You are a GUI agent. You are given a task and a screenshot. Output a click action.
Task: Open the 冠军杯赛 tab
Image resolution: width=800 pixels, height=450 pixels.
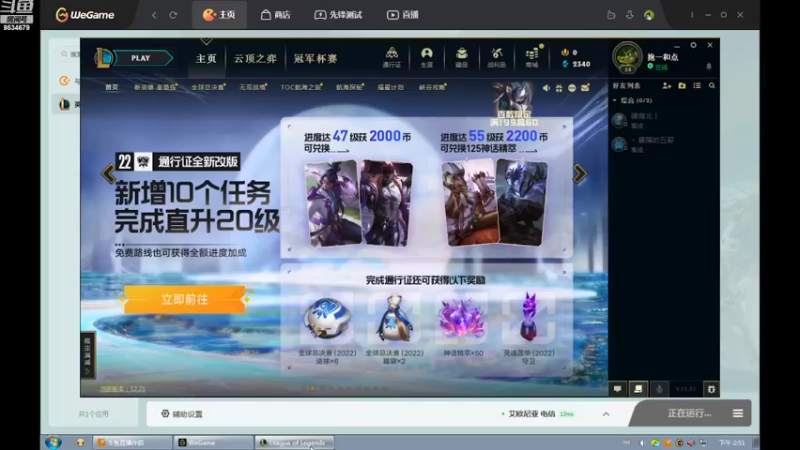(x=315, y=59)
